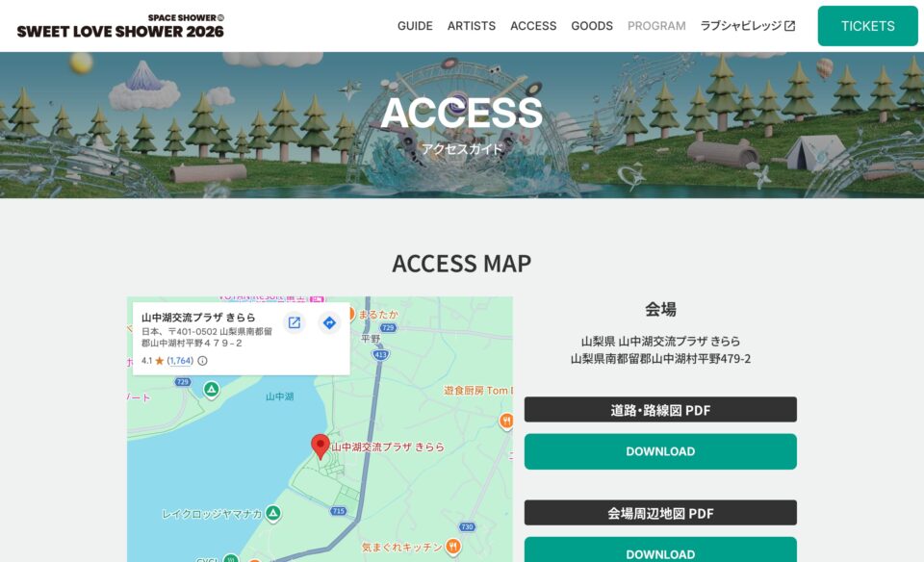Image resolution: width=924 pixels, height=562 pixels.
Task: Click the red location pin on the map
Action: pos(320,447)
